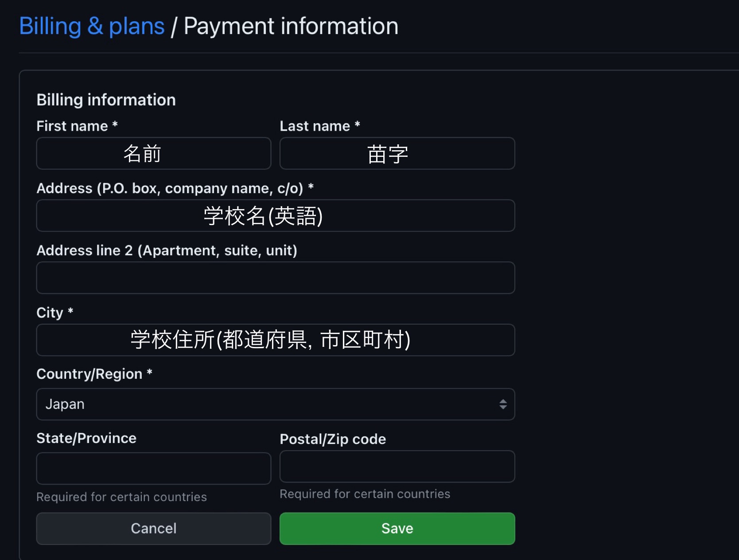The width and height of the screenshot is (739, 560).
Task: Click the Last name input field
Action: coord(397,153)
